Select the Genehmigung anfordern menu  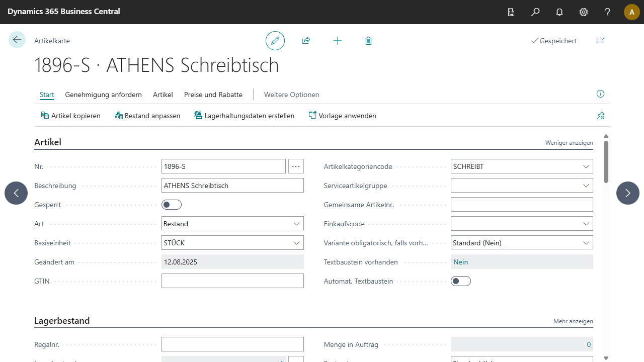[x=103, y=95]
